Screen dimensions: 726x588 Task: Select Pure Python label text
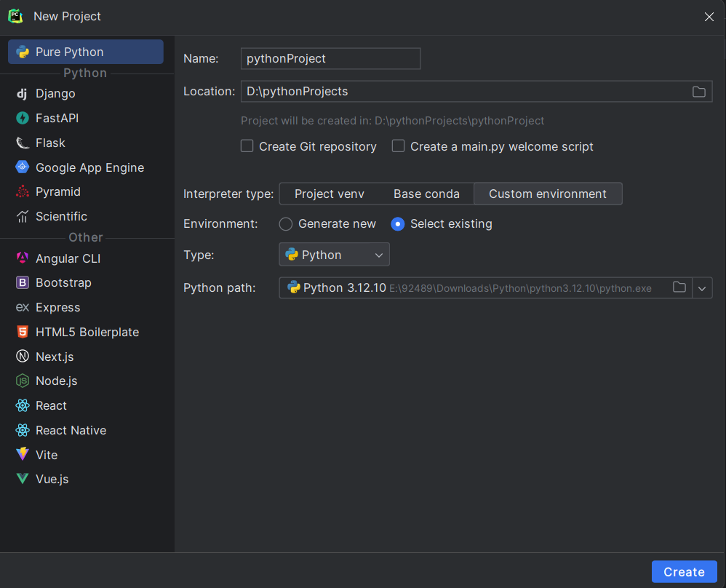pyautogui.click(x=69, y=52)
